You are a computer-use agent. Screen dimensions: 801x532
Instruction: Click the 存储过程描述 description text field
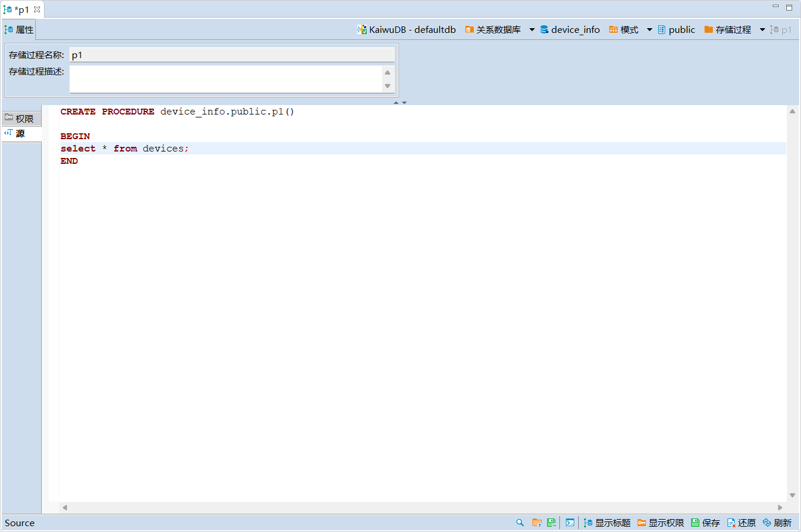(225, 79)
